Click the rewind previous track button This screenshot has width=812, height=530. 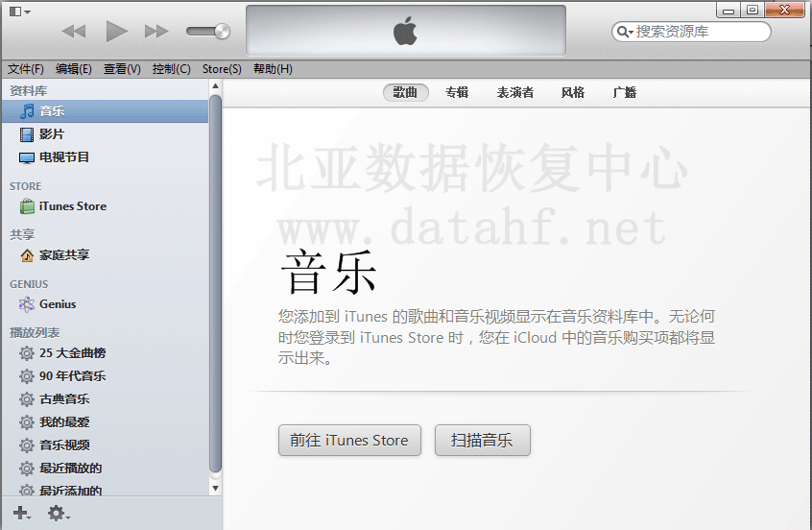(74, 32)
